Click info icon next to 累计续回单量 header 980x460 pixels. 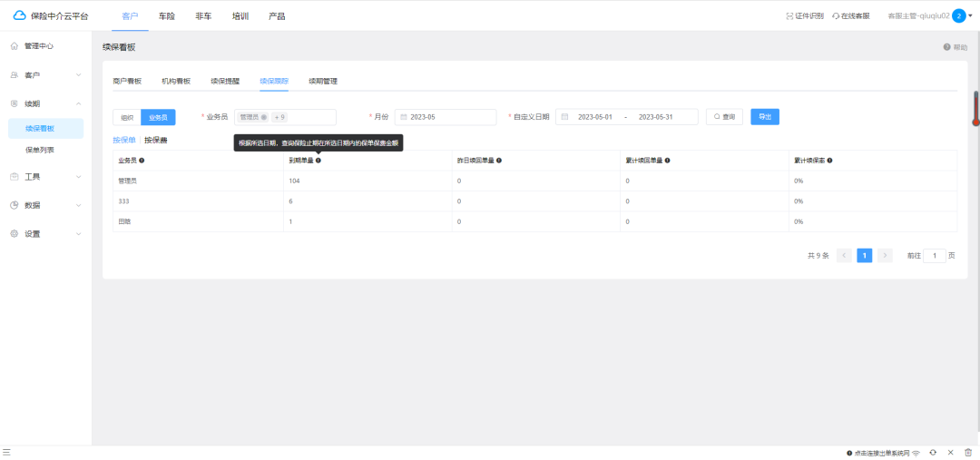click(x=668, y=161)
